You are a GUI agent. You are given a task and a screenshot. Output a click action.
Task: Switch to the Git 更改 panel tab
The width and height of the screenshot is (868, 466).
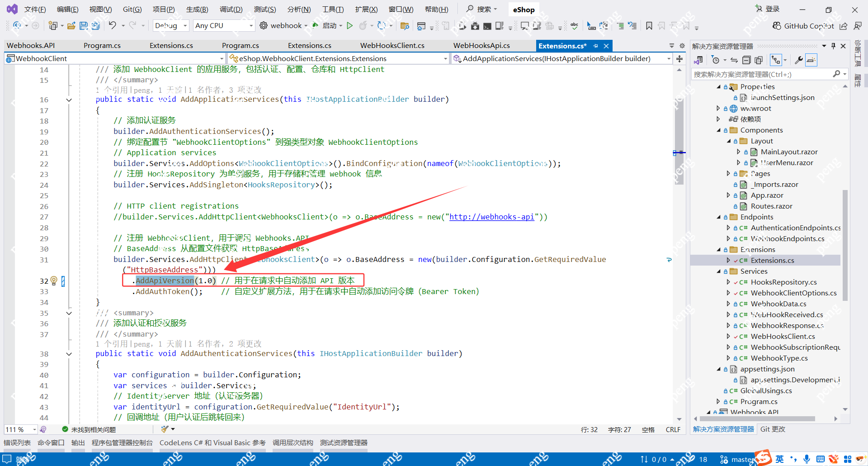[x=773, y=429]
